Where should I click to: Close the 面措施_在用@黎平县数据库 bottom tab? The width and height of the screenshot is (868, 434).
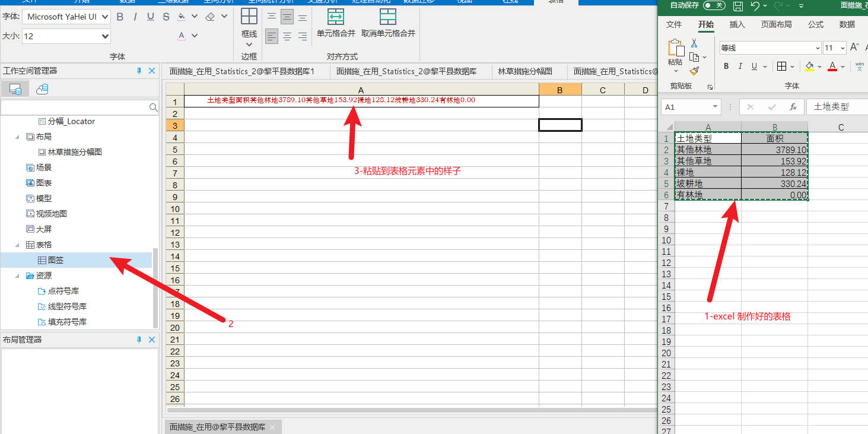pyautogui.click(x=272, y=427)
